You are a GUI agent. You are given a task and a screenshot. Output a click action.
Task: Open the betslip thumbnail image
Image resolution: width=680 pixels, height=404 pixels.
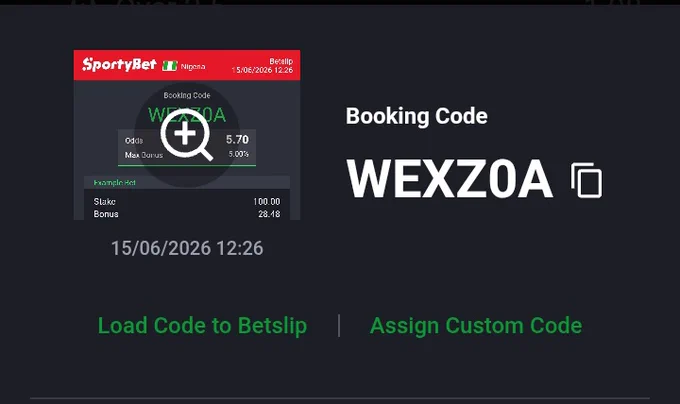tap(187, 135)
